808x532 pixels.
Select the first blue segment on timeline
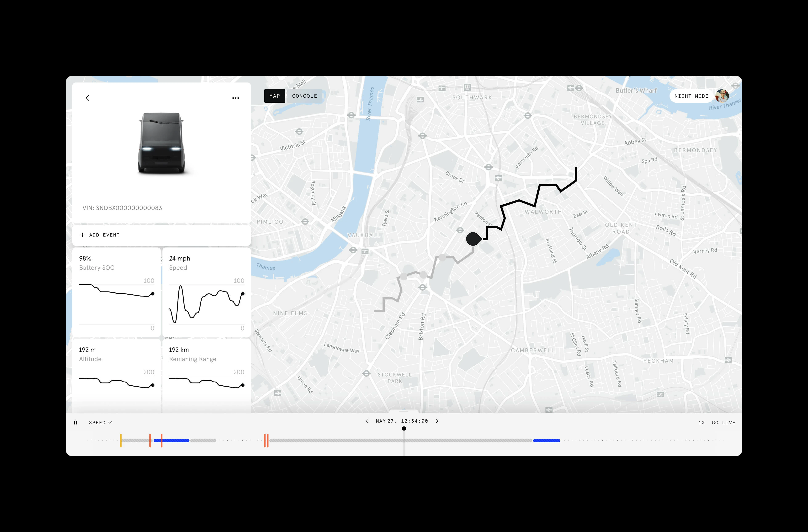[x=171, y=441]
